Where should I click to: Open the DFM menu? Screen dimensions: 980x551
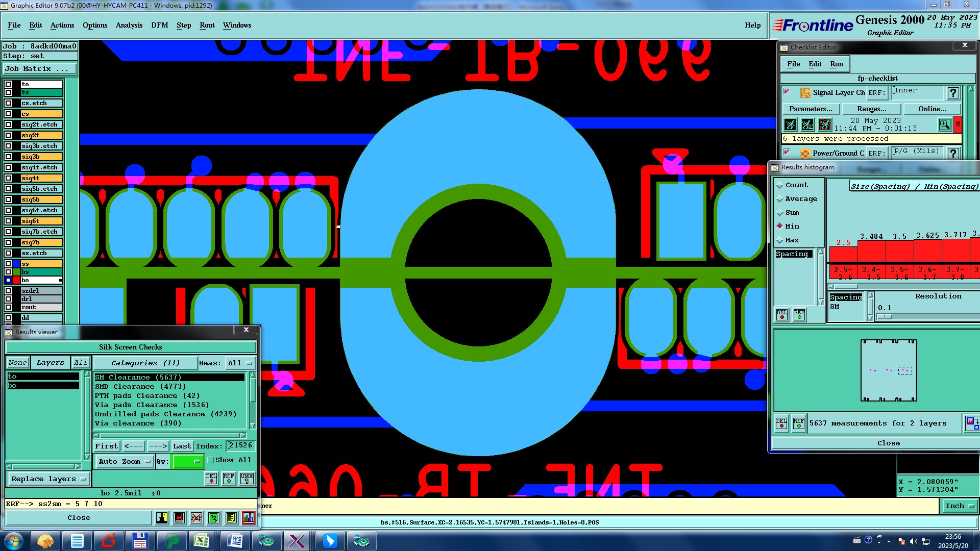(x=159, y=25)
